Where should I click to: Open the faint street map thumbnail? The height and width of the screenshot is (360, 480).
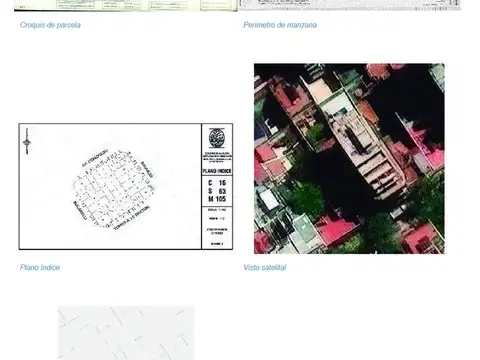125,333
